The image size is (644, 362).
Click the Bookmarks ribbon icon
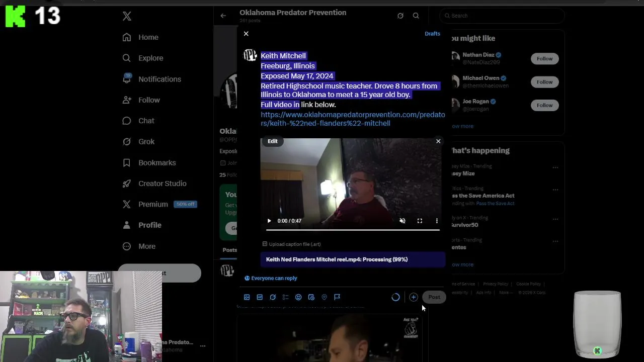pos(127,163)
